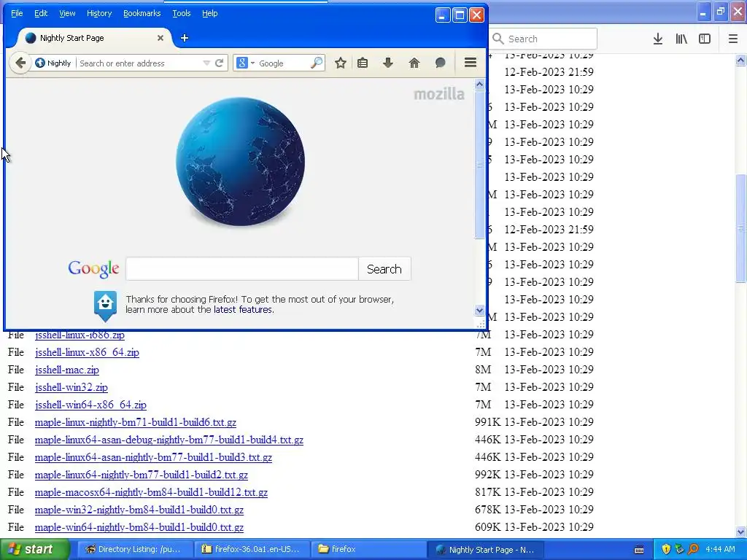Click the Nightly back arrow button
747x560 pixels.
pyautogui.click(x=20, y=63)
